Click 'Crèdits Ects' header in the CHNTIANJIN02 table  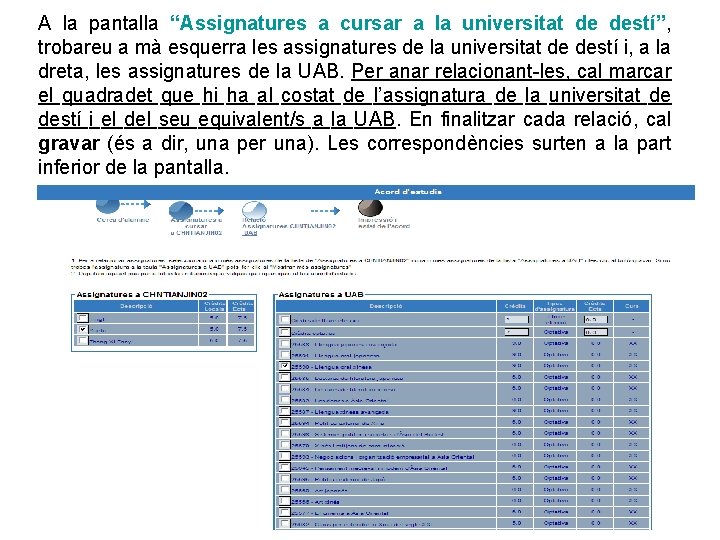coord(242,306)
